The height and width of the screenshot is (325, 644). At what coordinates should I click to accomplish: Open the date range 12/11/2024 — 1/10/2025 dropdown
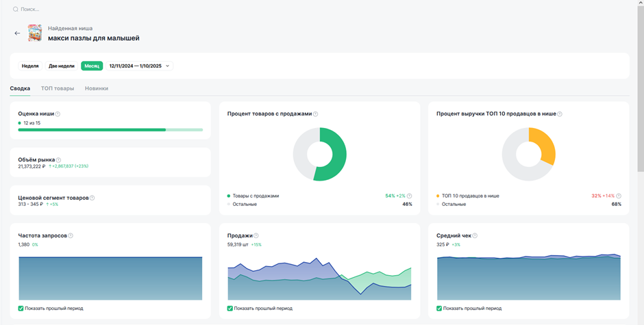[139, 66]
